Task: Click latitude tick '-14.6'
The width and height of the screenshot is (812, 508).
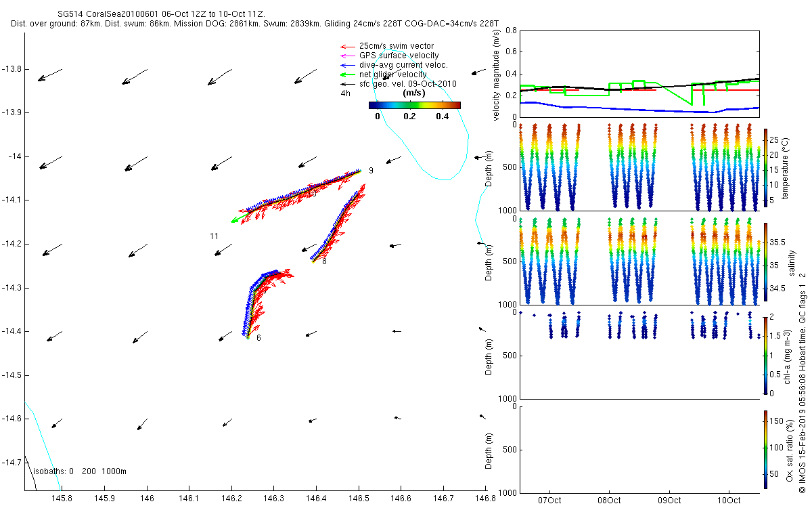Action: click(x=12, y=419)
